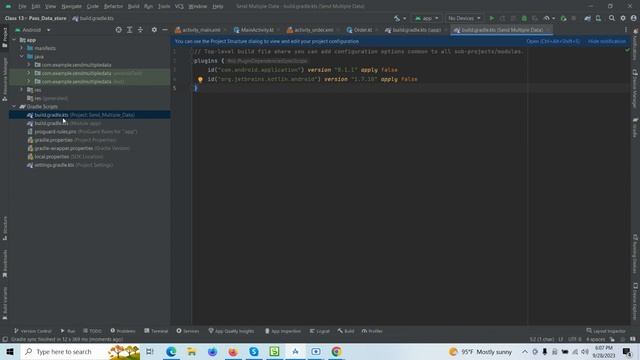Click the Sync Project with Gradle Files icon
The height and width of the screenshot is (360, 640).
[587, 18]
